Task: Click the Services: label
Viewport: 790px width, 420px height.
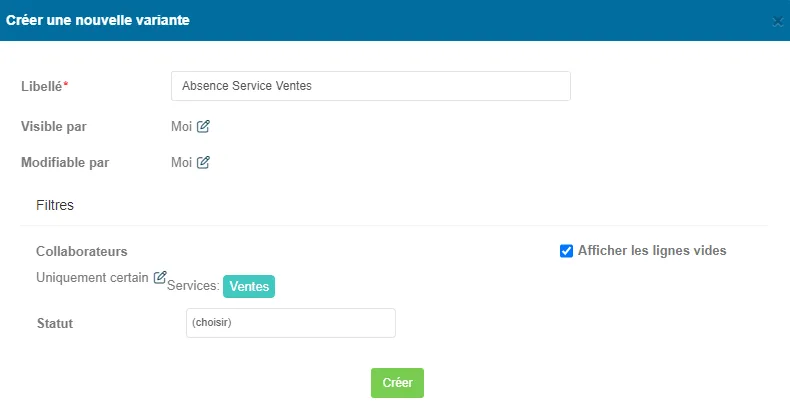Action: [193, 286]
